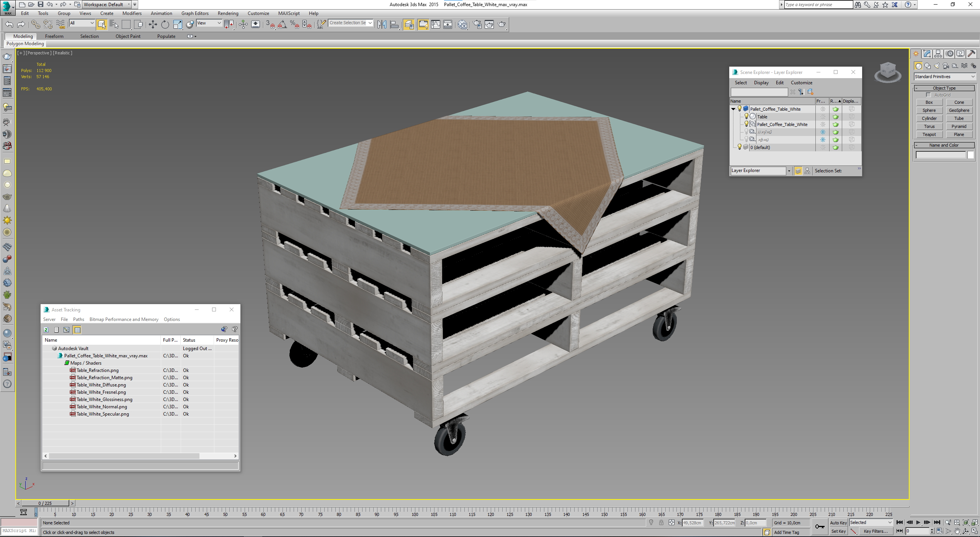Viewport: 980px width, 537px height.
Task: Click the object name input field
Action: click(x=941, y=155)
